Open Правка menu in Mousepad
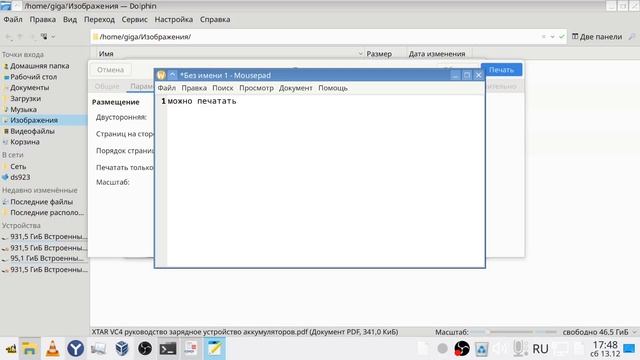The width and height of the screenshot is (640, 360). coord(194,88)
